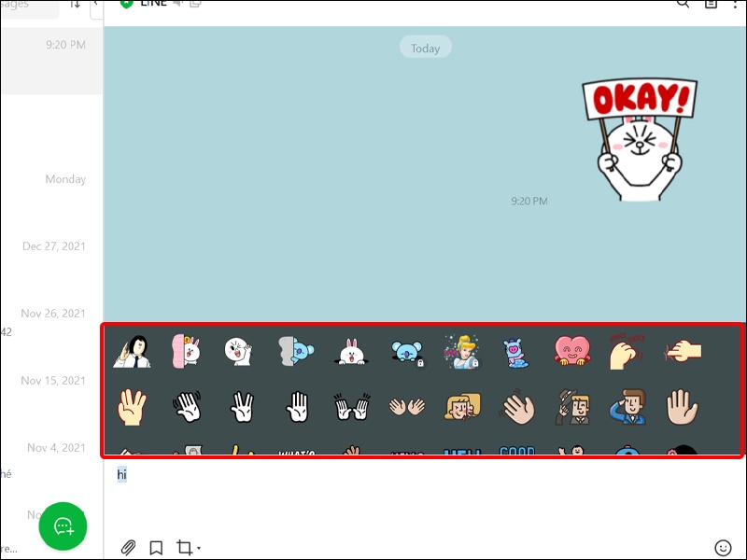This screenshot has height=560, width=747.
Task: Send the white bunny peeking from hole sticker
Action: (x=352, y=353)
